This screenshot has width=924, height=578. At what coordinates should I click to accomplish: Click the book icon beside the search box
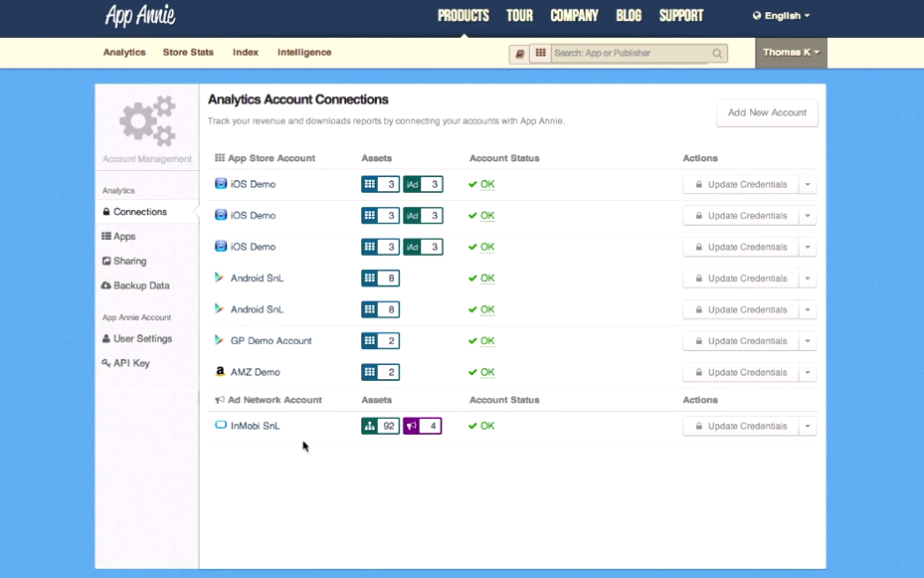[x=519, y=54]
